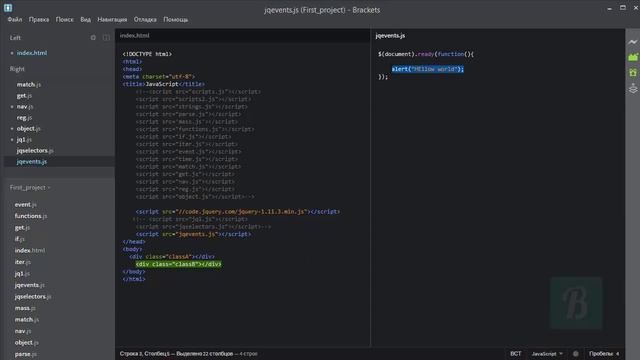Image resolution: width=640 pixels, height=360 pixels.
Task: Open object.js in project tree
Action: point(27,342)
